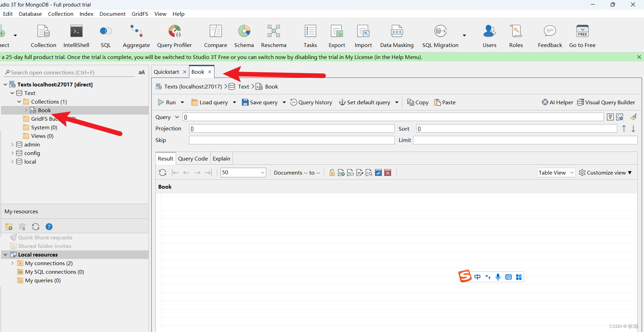This screenshot has height=332, width=644.
Task: Set sort ascending arrow
Action: click(x=624, y=129)
